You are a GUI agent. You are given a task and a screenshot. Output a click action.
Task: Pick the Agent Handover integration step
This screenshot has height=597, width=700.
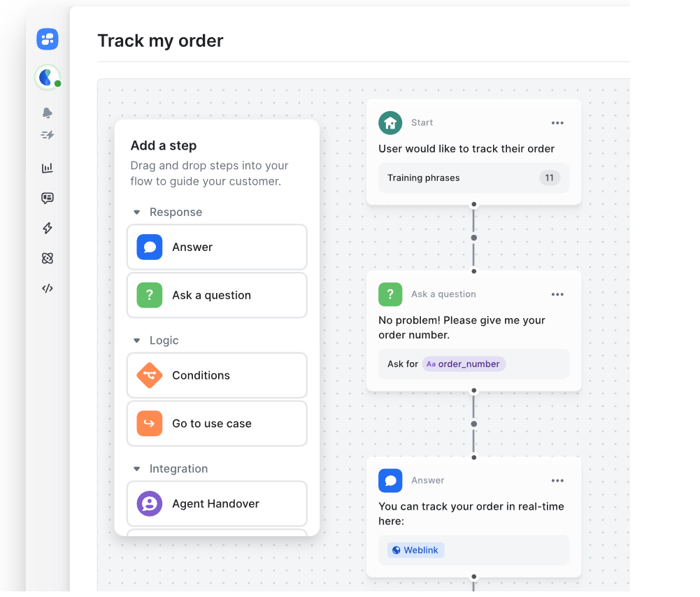(x=217, y=503)
